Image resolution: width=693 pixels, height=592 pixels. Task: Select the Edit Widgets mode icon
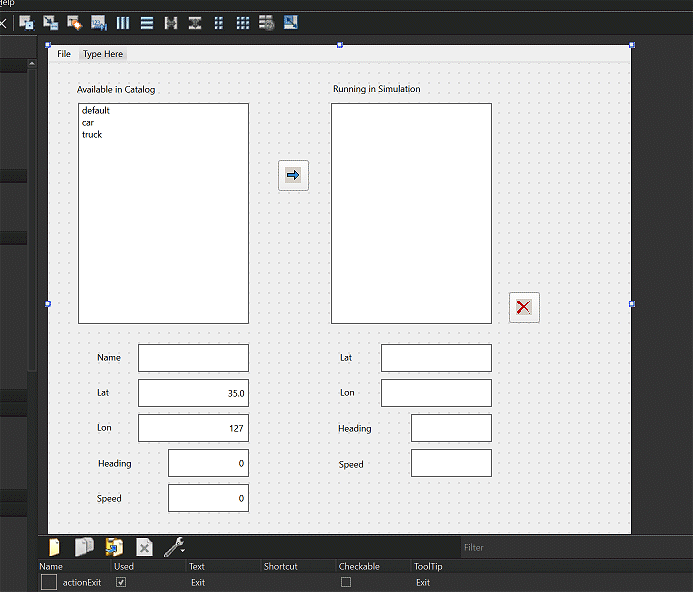(27, 22)
